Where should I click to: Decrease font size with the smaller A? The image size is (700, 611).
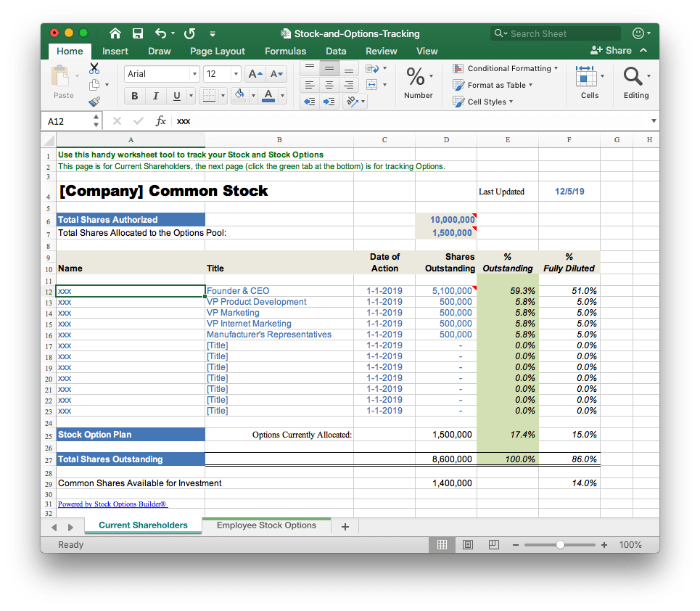276,74
